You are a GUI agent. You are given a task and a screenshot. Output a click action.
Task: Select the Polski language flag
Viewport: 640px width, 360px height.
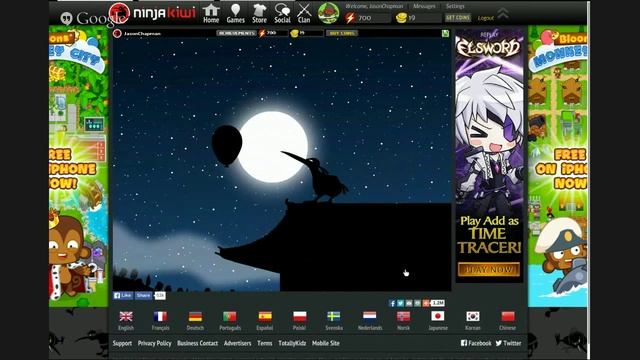tap(300, 316)
